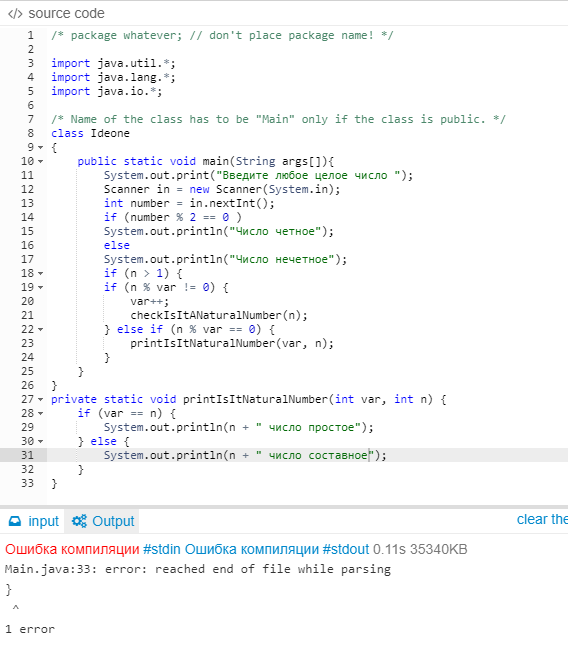Click println "Число нечетное" line
This screenshot has height=654, width=568.
pos(226,259)
